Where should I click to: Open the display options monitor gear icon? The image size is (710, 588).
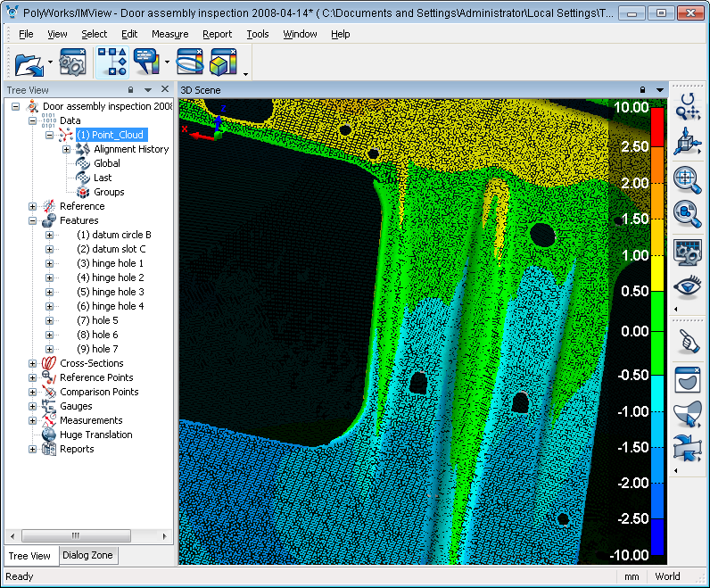(688, 253)
